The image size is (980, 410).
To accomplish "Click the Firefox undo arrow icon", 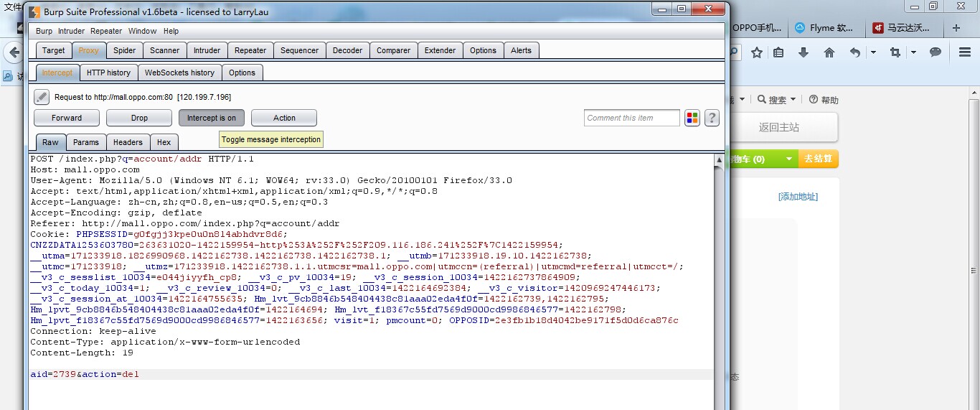I will coord(854,52).
